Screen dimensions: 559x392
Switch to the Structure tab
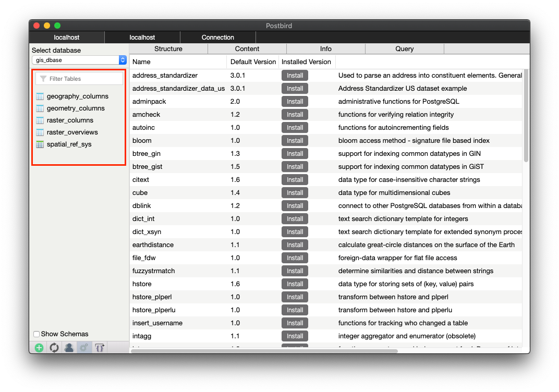point(168,49)
